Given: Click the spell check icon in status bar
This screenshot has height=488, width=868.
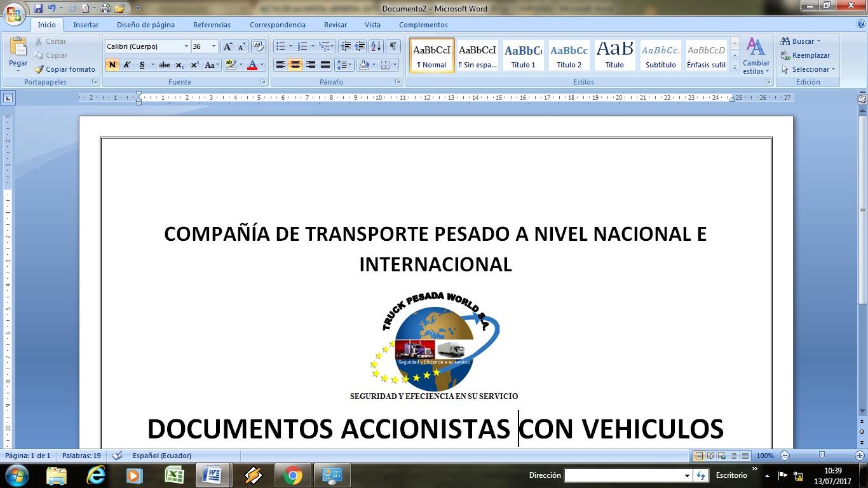Looking at the screenshot, I should point(117,456).
